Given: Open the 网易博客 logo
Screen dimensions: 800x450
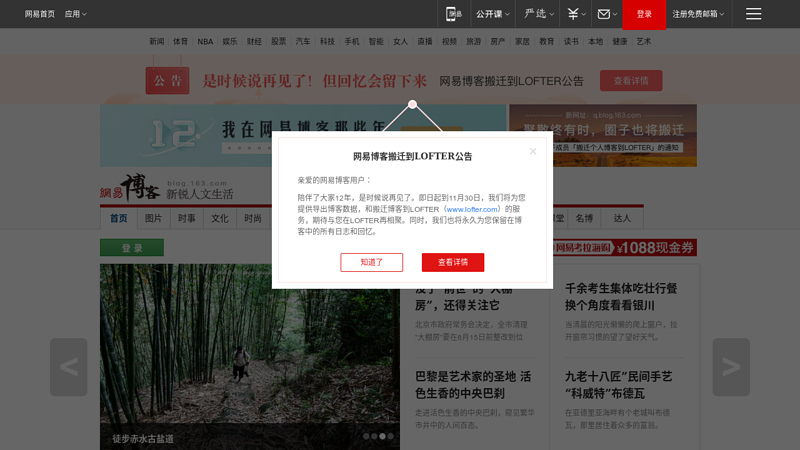Looking at the screenshot, I should click(130, 187).
